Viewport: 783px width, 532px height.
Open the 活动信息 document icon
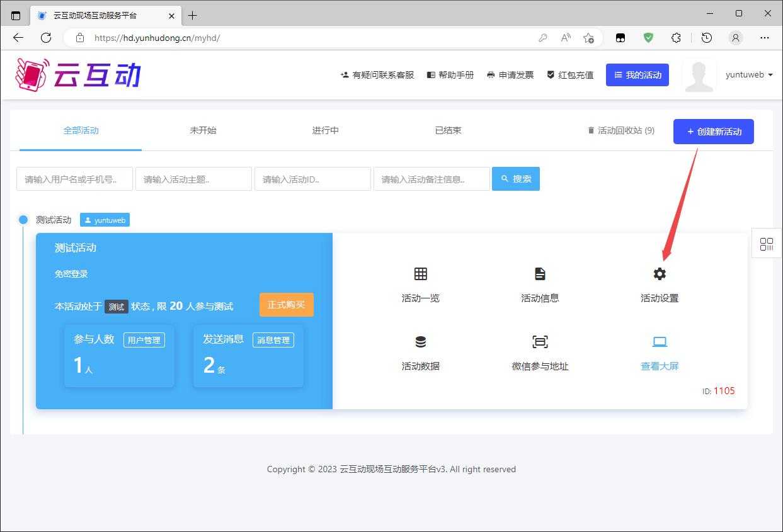(x=540, y=274)
